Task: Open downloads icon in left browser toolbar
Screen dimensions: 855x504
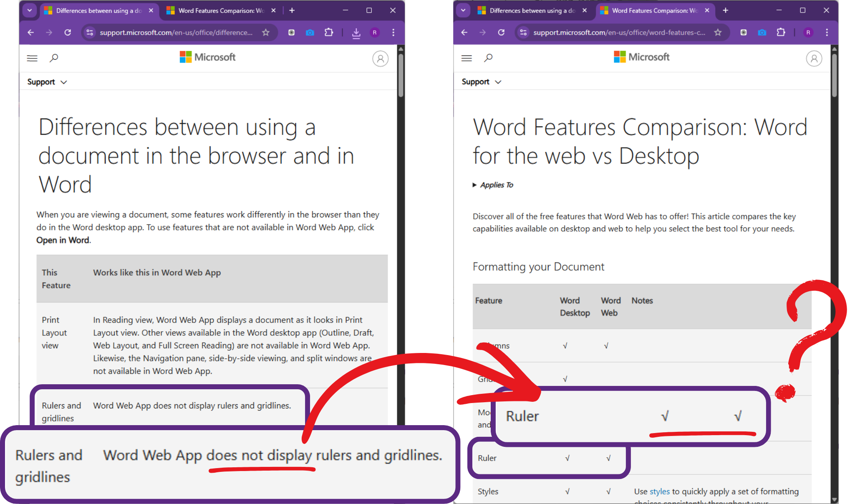Action: pyautogui.click(x=356, y=33)
